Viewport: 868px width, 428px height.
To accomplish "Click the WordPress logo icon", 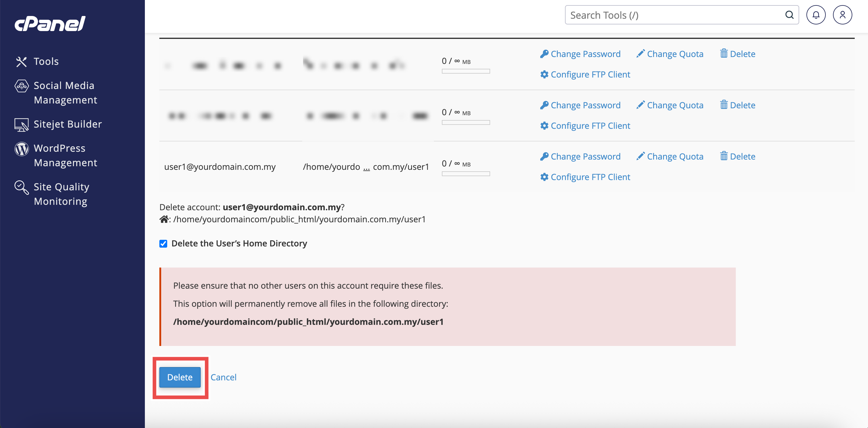I will pos(21,149).
